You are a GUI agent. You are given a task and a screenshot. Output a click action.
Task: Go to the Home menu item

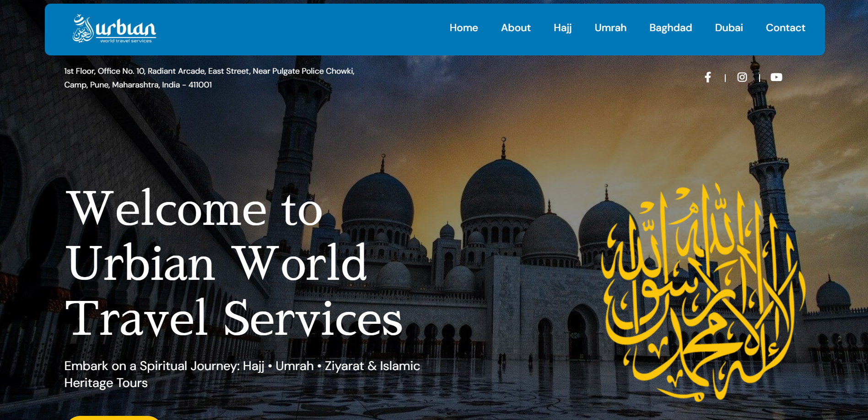[x=464, y=28]
